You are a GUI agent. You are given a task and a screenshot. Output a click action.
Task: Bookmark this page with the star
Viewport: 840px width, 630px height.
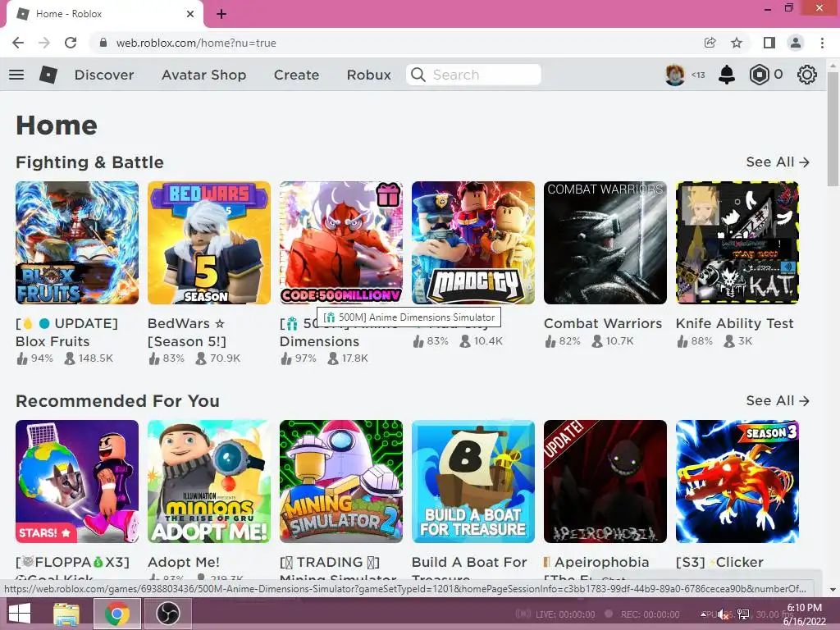tap(737, 43)
